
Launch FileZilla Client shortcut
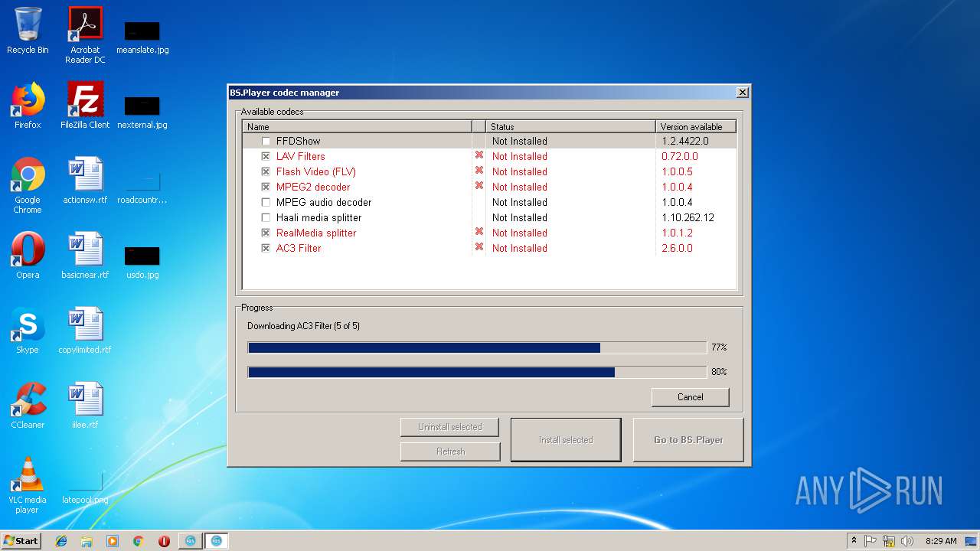[85, 106]
